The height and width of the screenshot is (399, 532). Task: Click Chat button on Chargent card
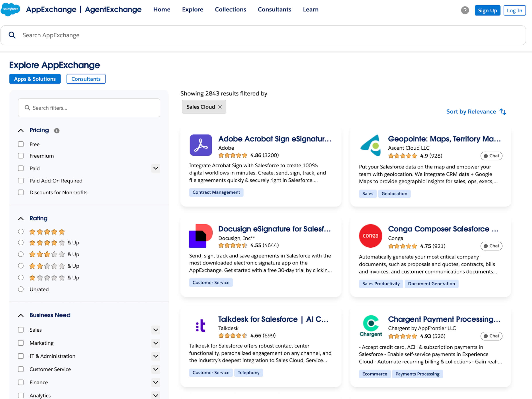[x=491, y=336]
